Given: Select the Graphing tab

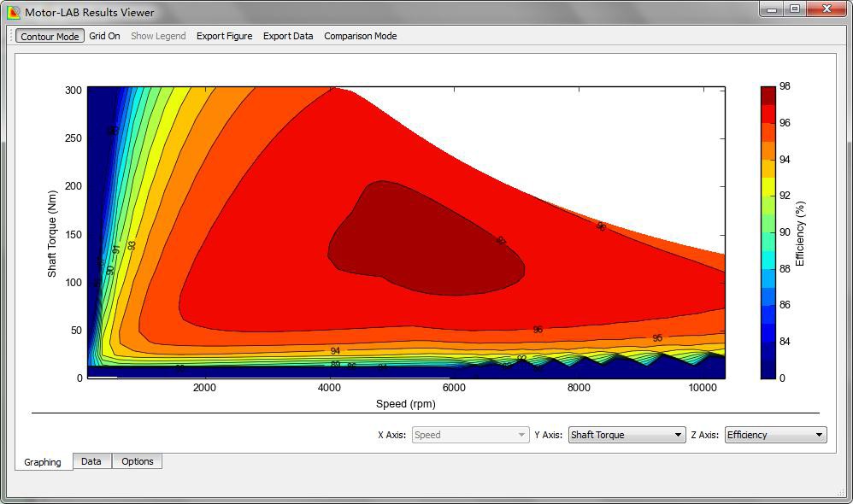Looking at the screenshot, I should pyautogui.click(x=43, y=462).
